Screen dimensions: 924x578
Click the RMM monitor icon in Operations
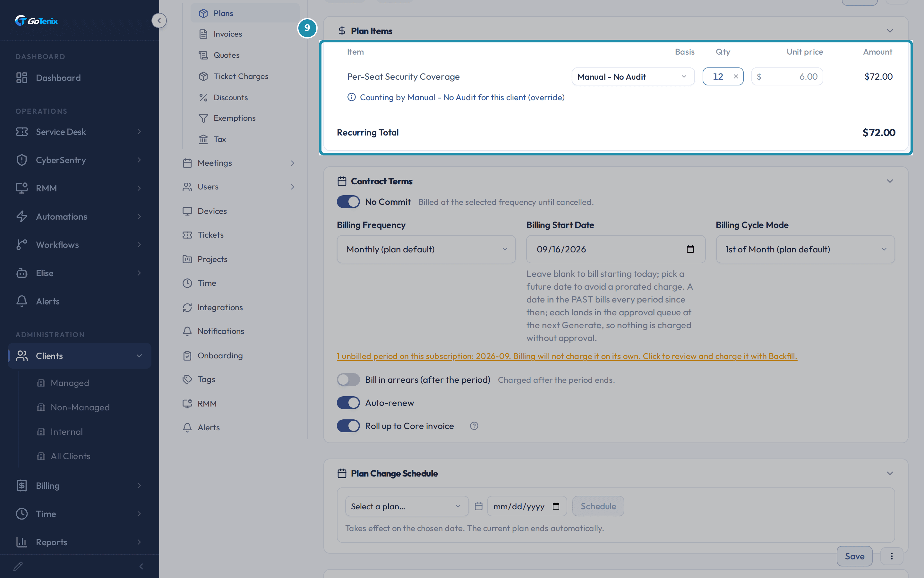coord(22,188)
